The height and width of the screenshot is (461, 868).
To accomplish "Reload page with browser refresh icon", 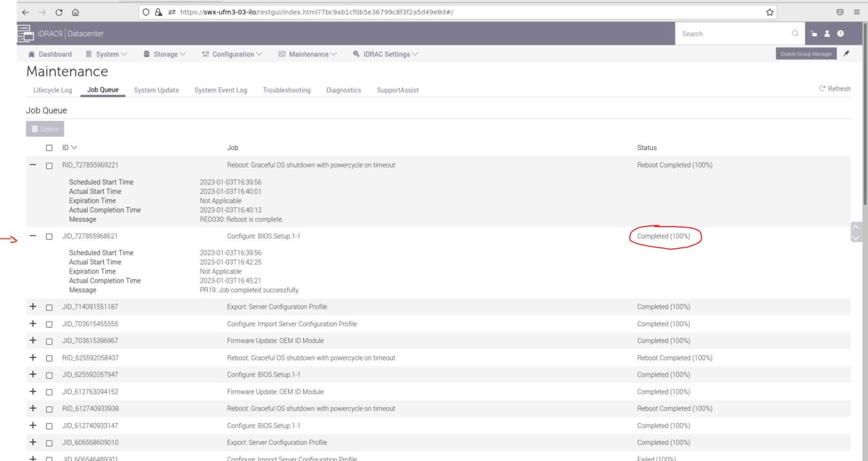I will tap(58, 11).
